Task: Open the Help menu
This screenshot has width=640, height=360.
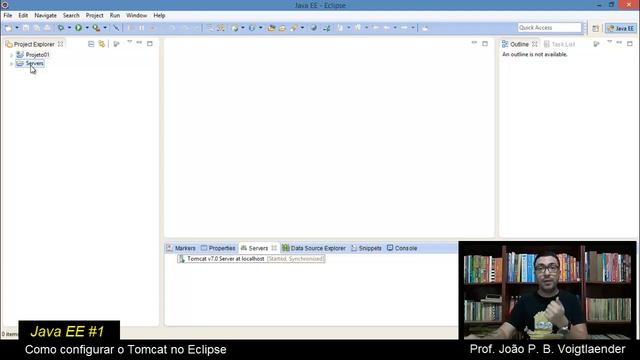Action: tap(159, 16)
